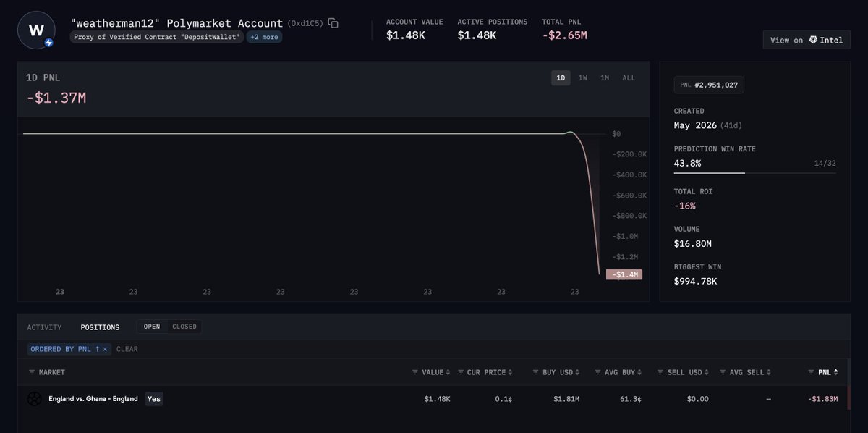
Task: Open the filter icon for SELL USD column
Action: tap(661, 372)
